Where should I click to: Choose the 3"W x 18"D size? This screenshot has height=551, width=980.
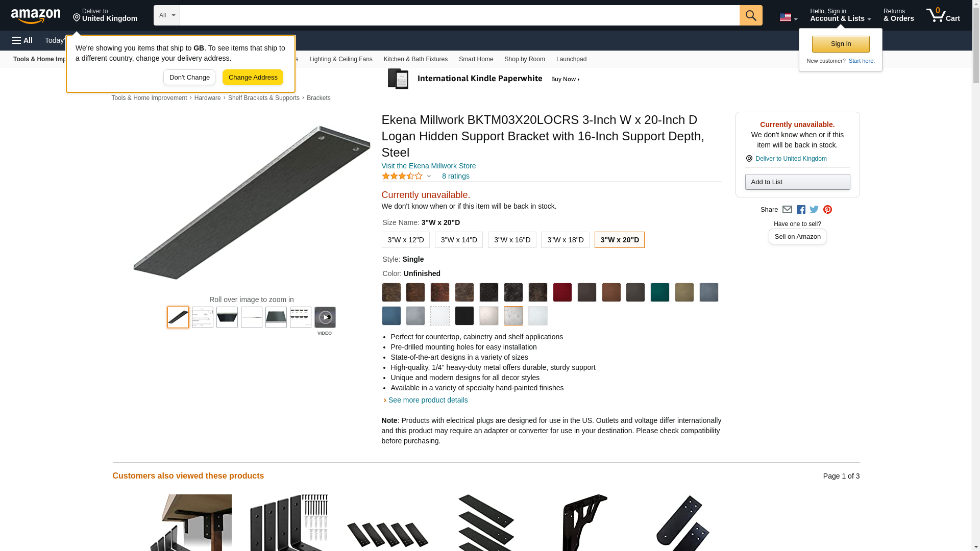tap(565, 240)
